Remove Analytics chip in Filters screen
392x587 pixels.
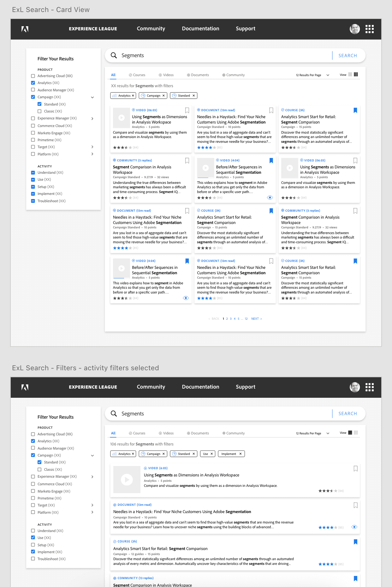tap(133, 454)
